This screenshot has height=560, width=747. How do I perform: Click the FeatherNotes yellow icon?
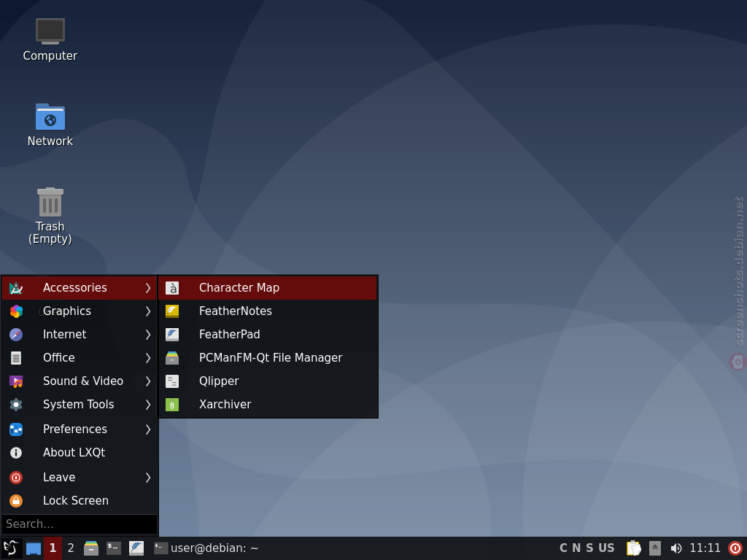(x=172, y=311)
